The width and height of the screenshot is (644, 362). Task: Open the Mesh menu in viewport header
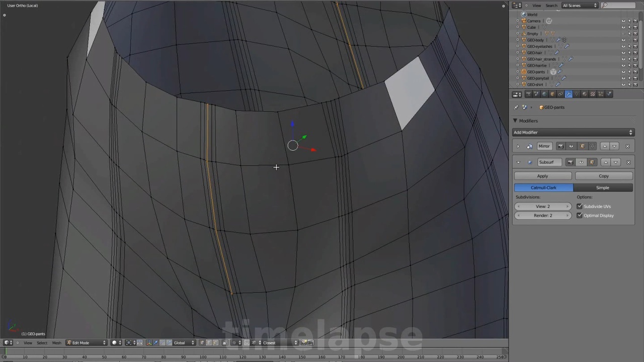point(56,343)
